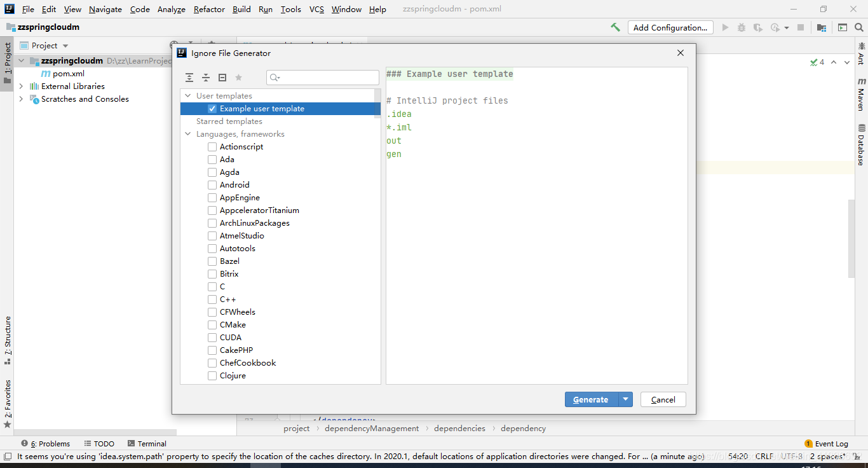Select the ChefCookbook template row

pyautogui.click(x=280, y=363)
